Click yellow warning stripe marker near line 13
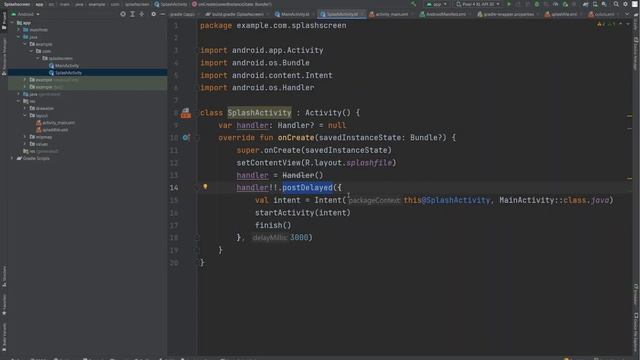Viewport: 640px width, 360px height. coord(629,178)
